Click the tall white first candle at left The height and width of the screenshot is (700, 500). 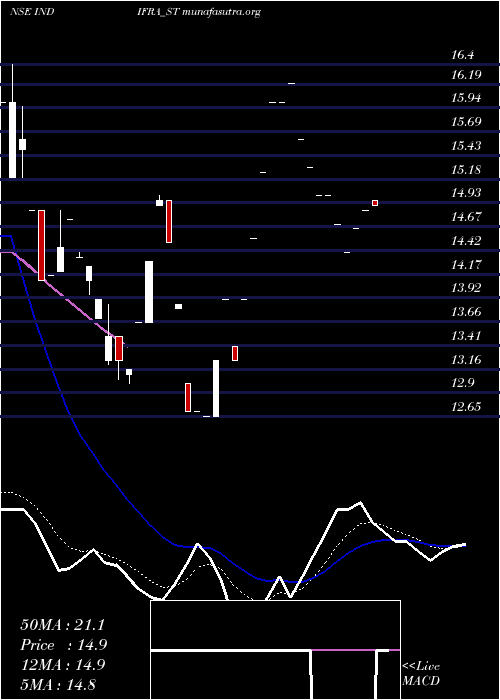click(x=12, y=140)
